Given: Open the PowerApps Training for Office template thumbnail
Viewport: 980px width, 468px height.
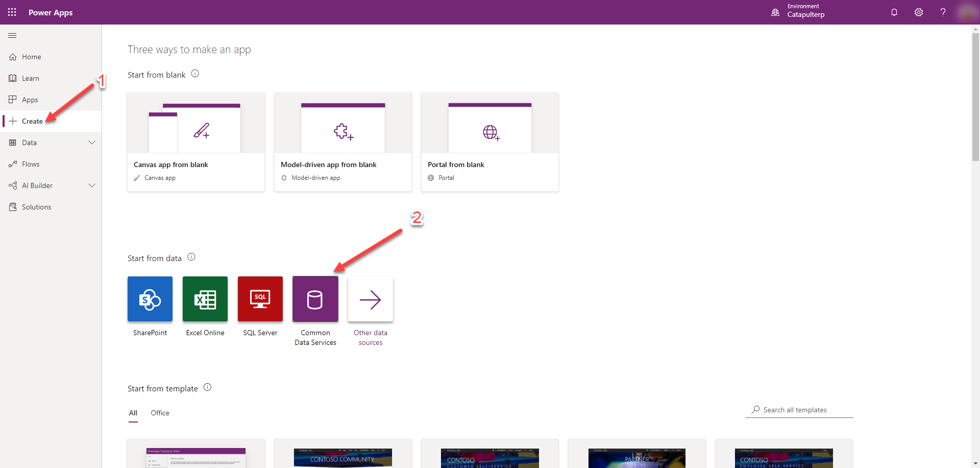Looking at the screenshot, I should (196, 458).
